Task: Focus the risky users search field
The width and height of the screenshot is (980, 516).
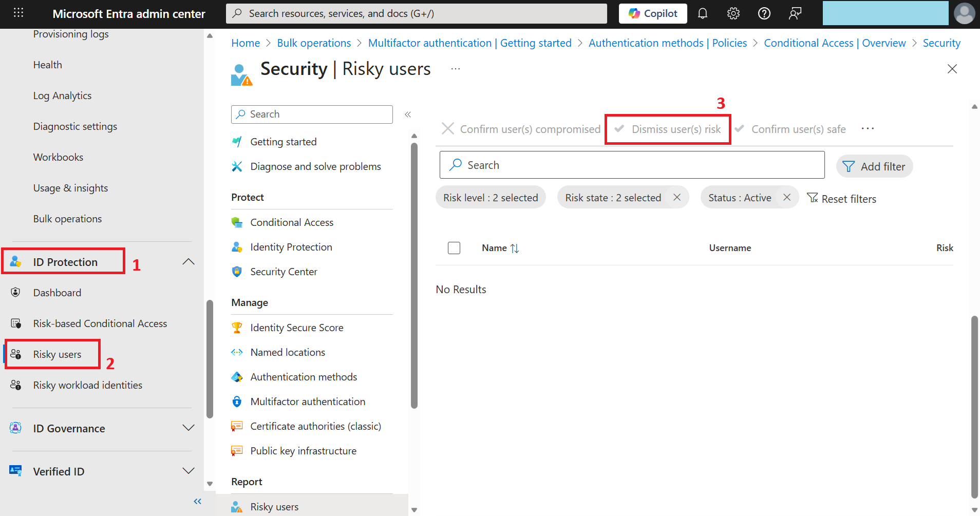Action: pyautogui.click(x=632, y=165)
